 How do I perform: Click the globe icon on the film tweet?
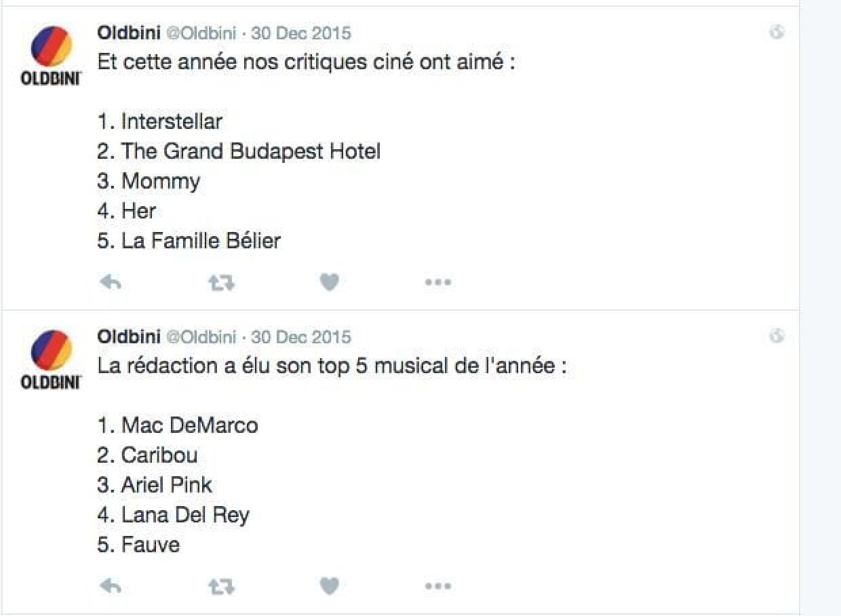777,32
